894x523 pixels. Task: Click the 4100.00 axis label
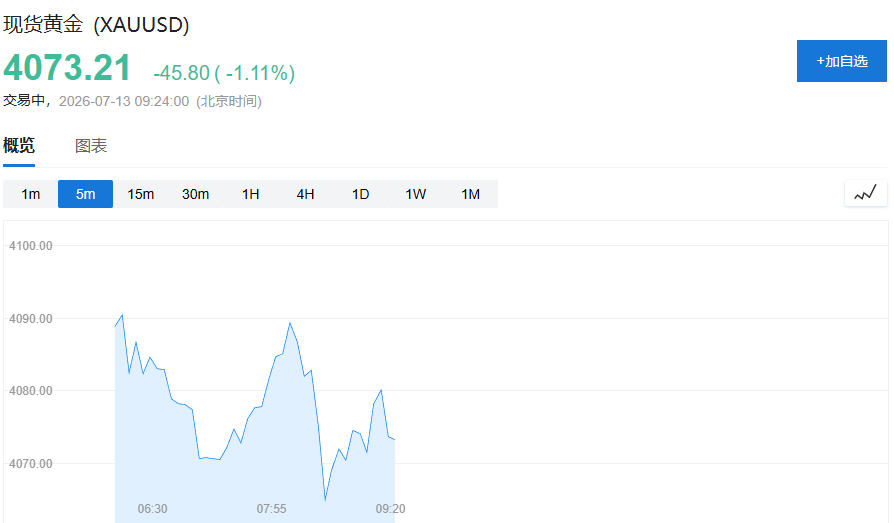(31, 246)
